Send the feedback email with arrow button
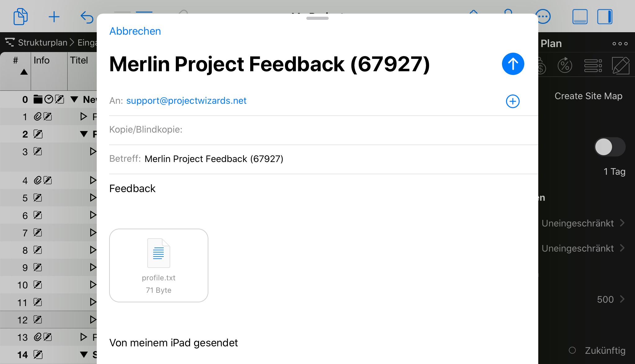The width and height of the screenshot is (635, 364). [x=513, y=64]
